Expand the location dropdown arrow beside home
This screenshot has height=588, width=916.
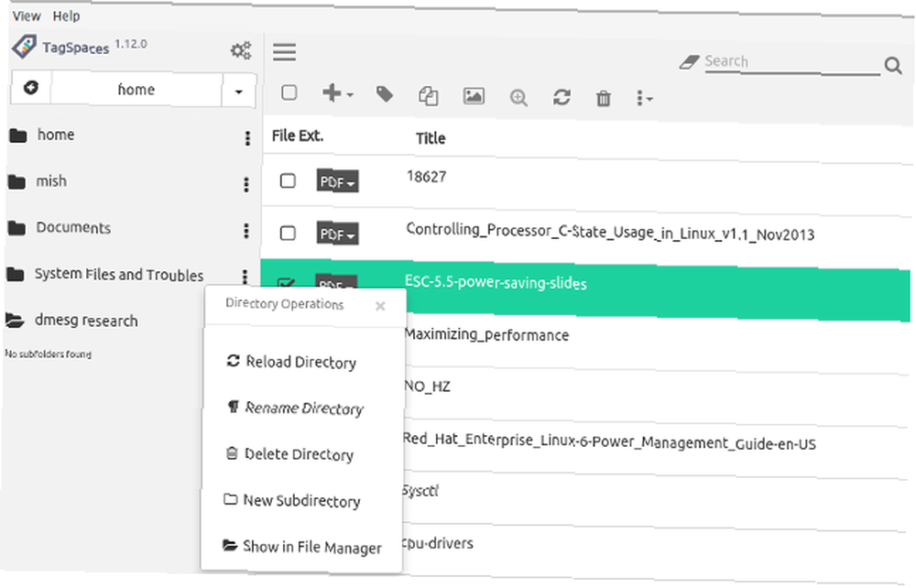[x=238, y=91]
